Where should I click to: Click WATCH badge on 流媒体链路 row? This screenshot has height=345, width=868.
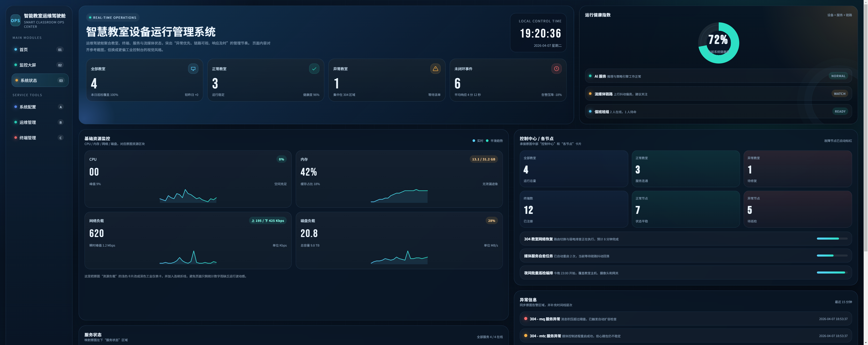tap(839, 94)
